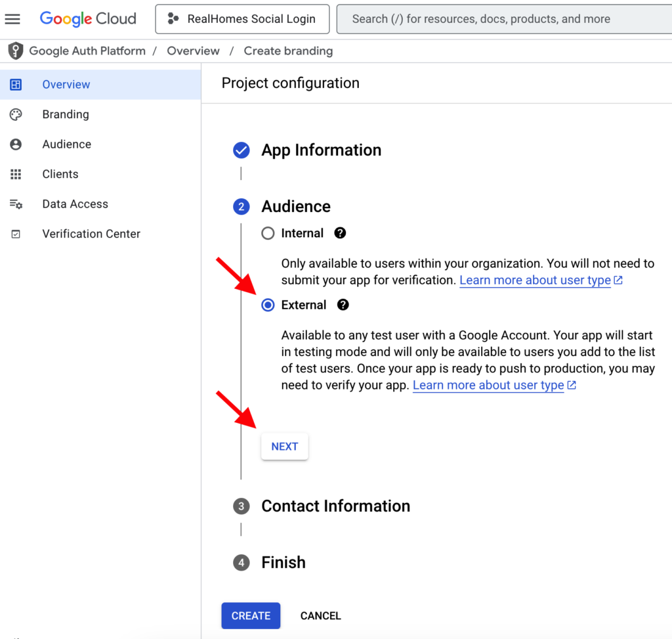Click the CREATE button

coord(251,616)
